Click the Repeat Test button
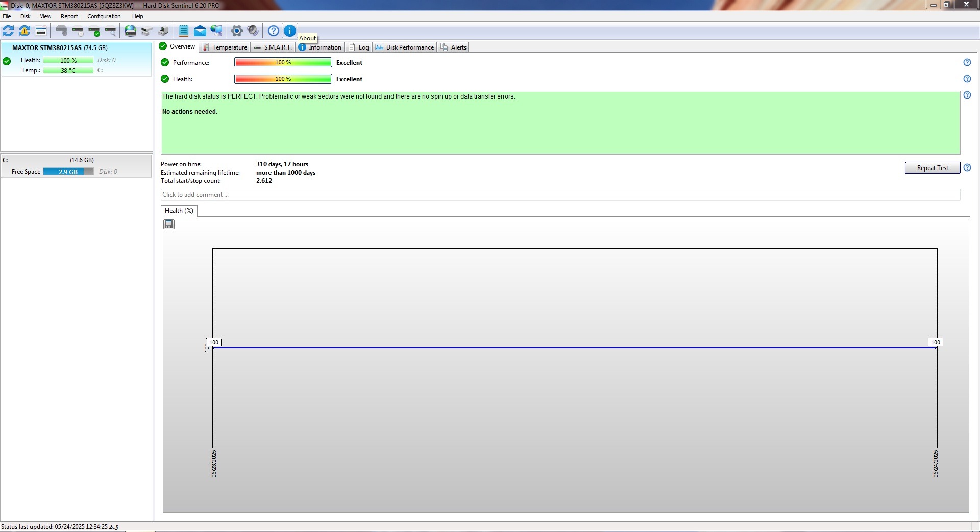This screenshot has width=980, height=532. point(932,168)
